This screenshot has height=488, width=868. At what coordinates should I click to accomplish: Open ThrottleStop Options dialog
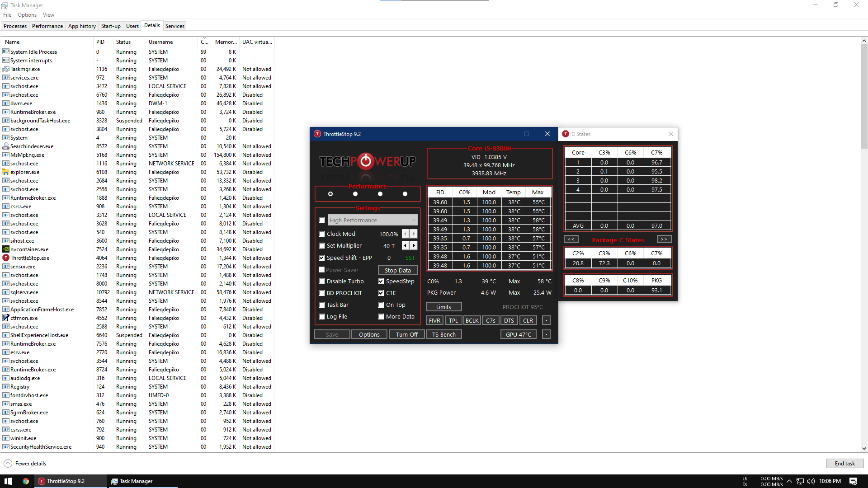pos(369,335)
